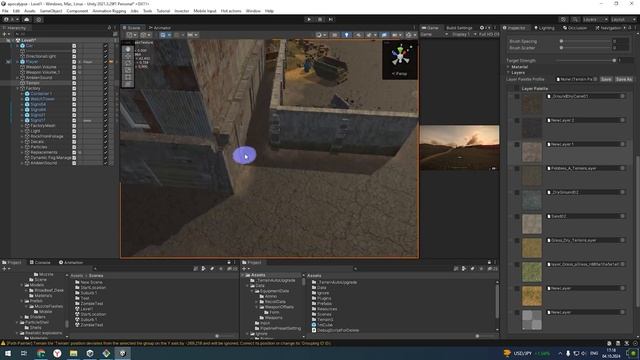
Task: Open the GameObject menu
Action: pos(51,11)
